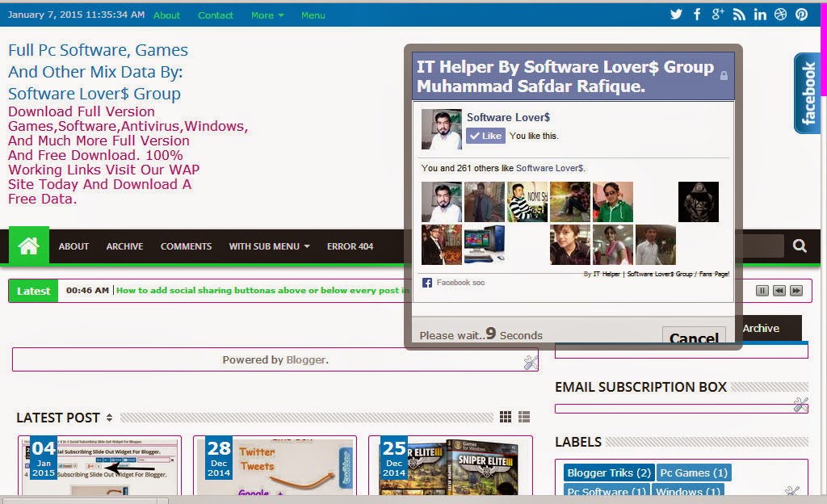
Task: Open the green hoodie fan thumbnail
Action: click(x=612, y=202)
